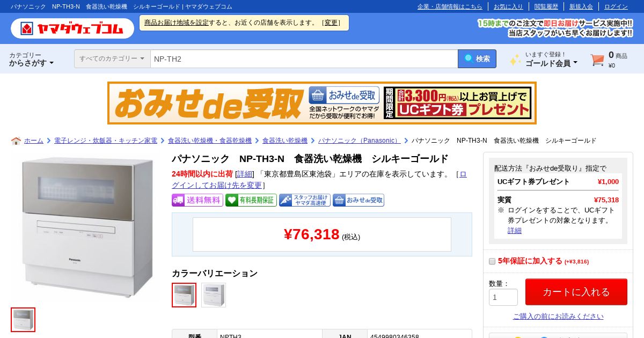The width and height of the screenshot is (644, 338).
Task: Click the 送料無料 free shipping badge
Action: [197, 200]
